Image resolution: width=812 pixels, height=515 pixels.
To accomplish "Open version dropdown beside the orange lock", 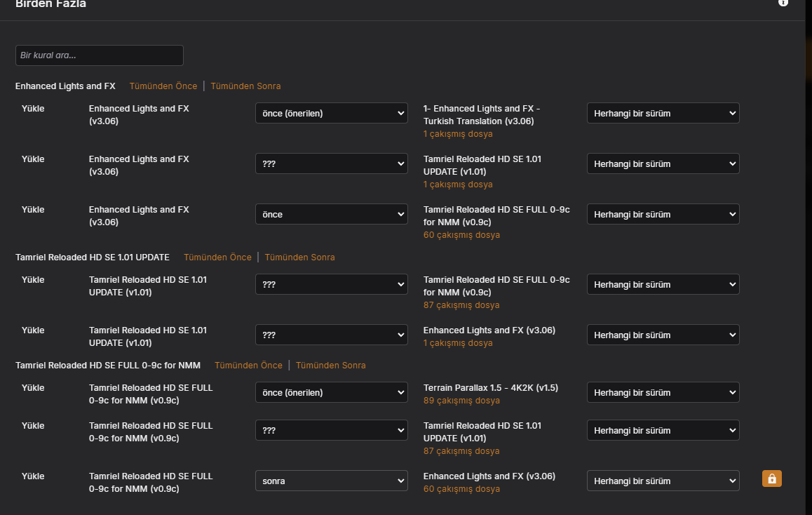I will (663, 481).
